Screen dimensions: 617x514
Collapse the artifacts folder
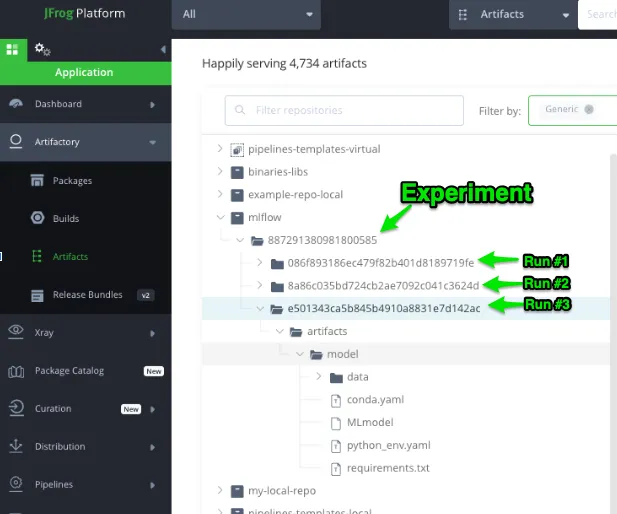pyautogui.click(x=280, y=331)
